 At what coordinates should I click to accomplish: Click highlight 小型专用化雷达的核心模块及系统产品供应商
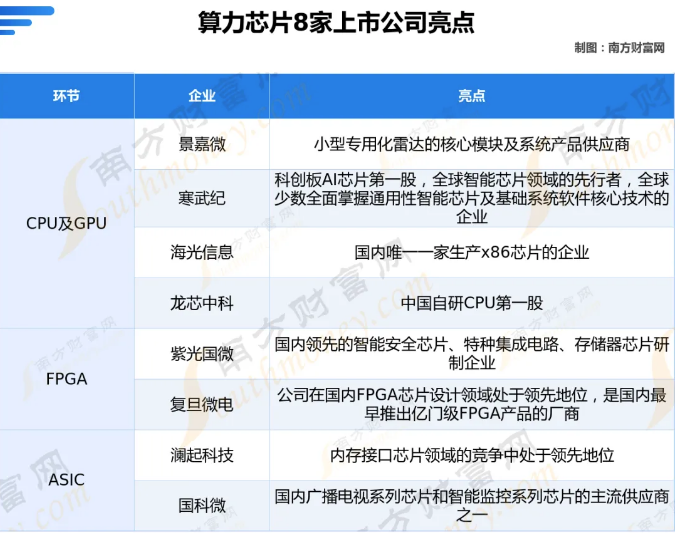coord(471,144)
